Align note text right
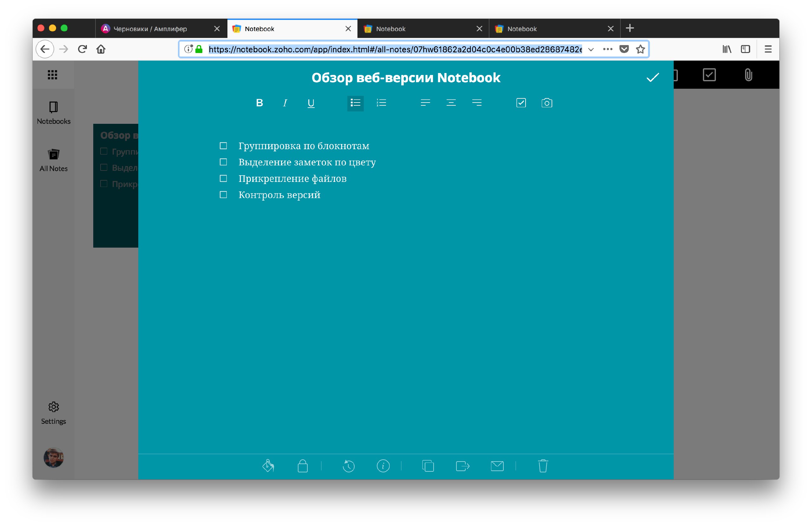 [x=477, y=103]
